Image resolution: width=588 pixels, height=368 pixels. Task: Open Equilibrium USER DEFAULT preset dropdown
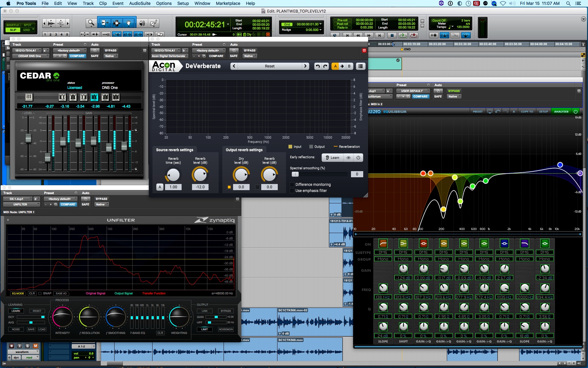pyautogui.click(x=413, y=91)
